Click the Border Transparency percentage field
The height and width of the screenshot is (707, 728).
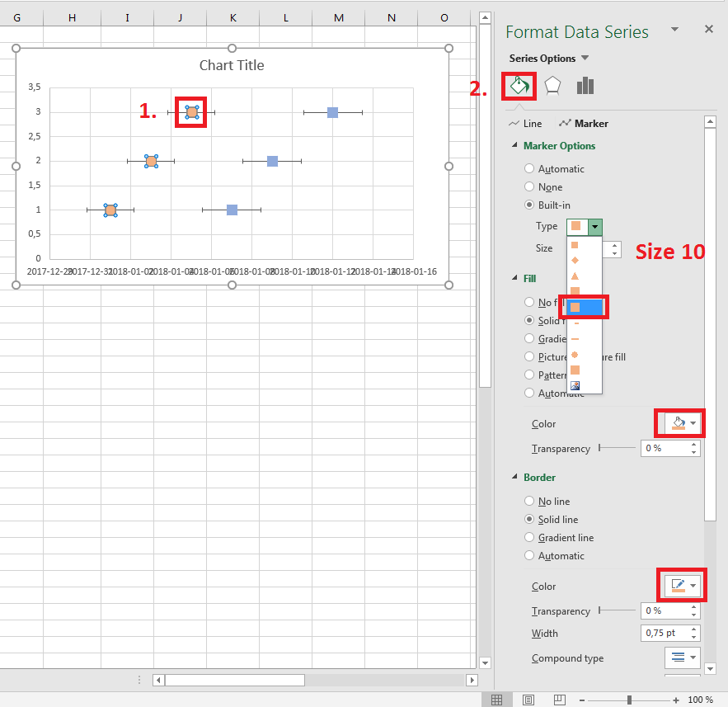[665, 610]
